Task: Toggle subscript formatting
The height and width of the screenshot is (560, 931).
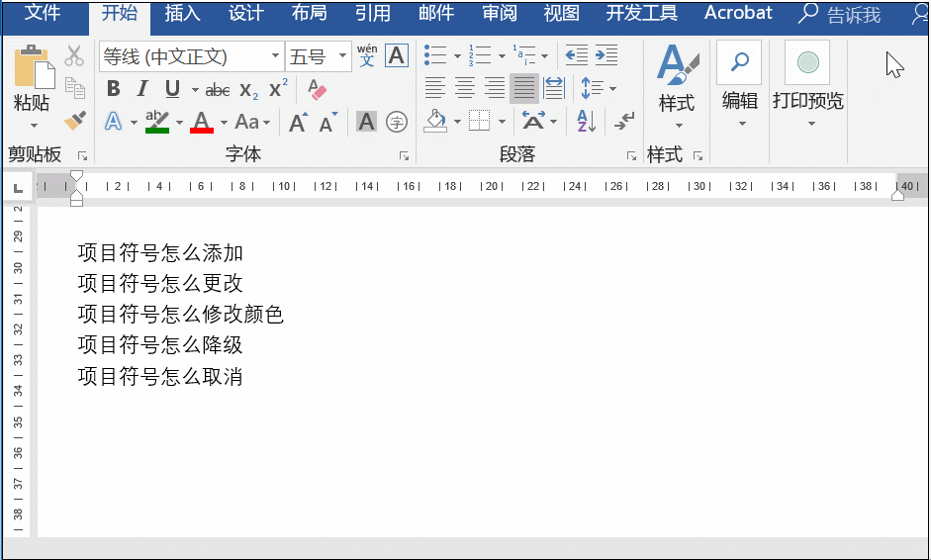Action: pyautogui.click(x=248, y=90)
